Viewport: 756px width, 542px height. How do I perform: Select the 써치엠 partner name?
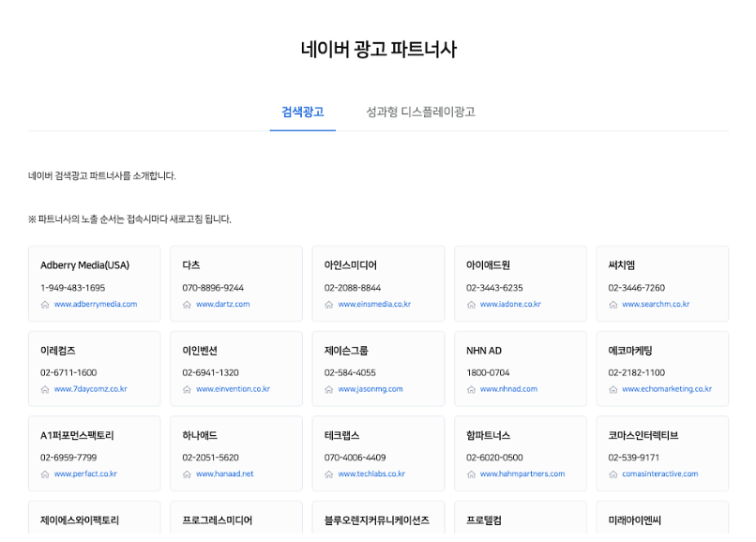pyautogui.click(x=622, y=265)
